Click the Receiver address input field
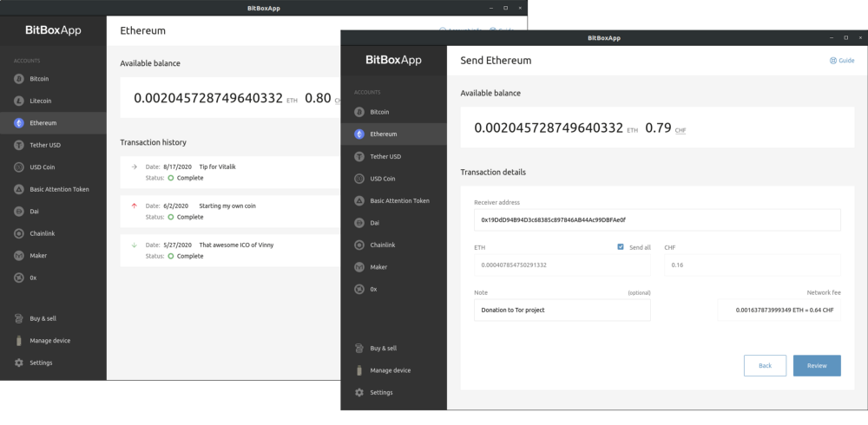The height and width of the screenshot is (425, 868). [x=657, y=219]
